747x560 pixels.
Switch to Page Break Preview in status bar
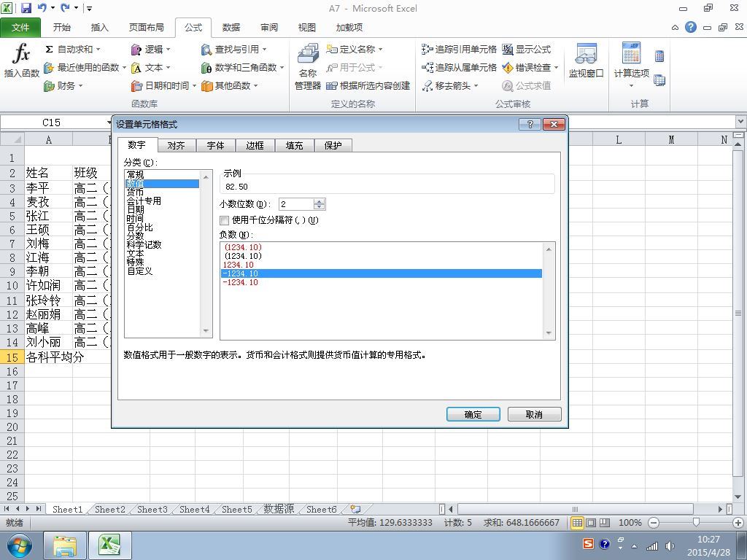coord(605,523)
